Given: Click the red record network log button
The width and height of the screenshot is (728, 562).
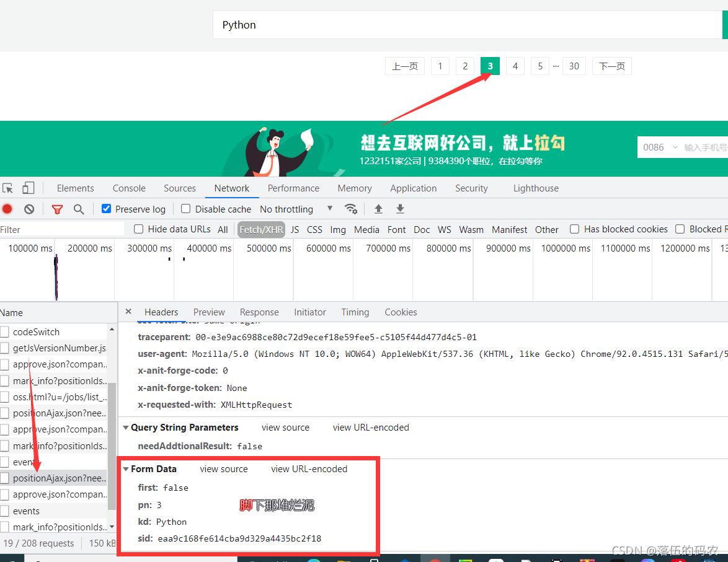Looking at the screenshot, I should [x=6, y=209].
